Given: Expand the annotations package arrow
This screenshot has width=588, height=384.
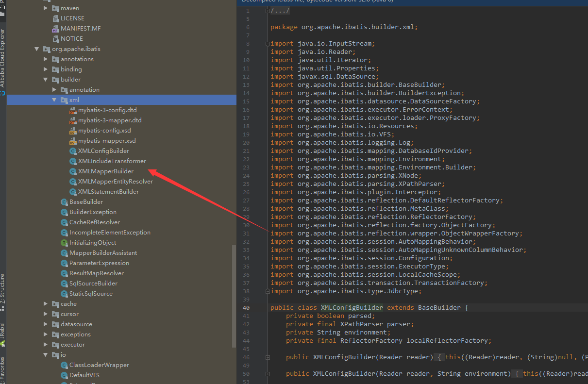Looking at the screenshot, I should 46,59.
